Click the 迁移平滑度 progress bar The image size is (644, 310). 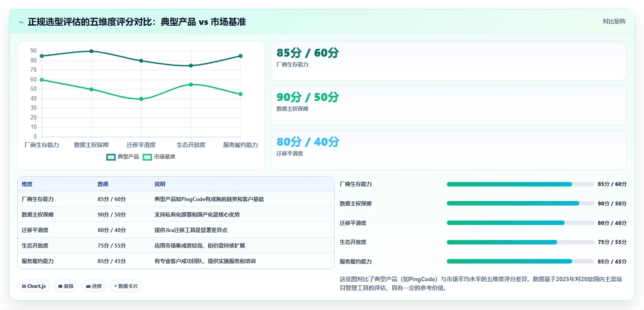[520, 223]
